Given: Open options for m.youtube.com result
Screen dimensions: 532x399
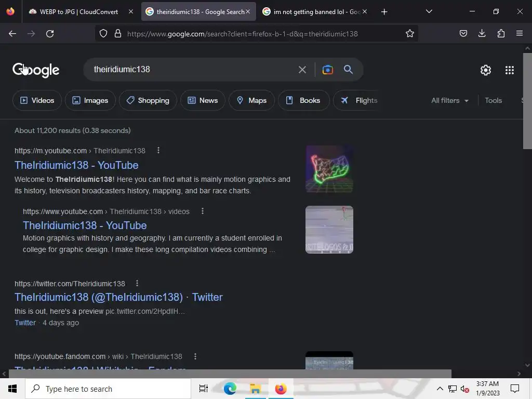Looking at the screenshot, I should click(x=158, y=150).
